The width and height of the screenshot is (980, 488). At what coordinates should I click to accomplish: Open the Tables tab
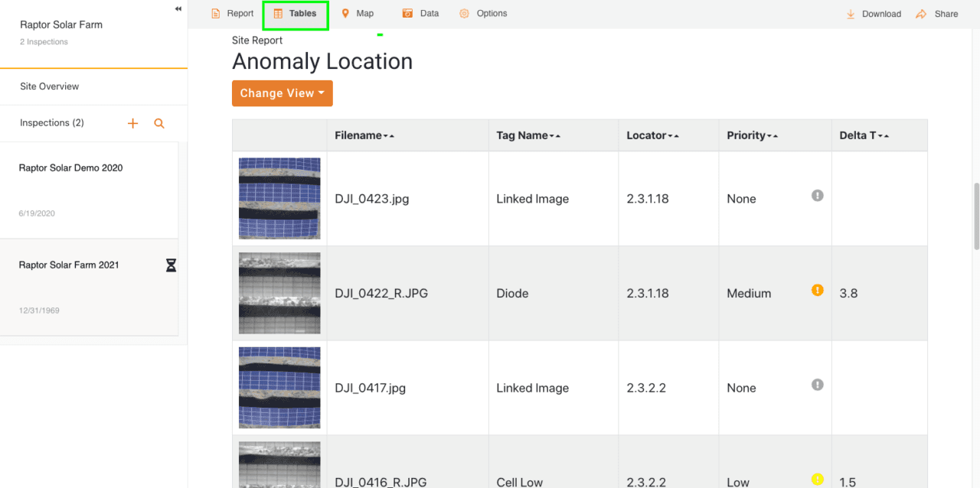[296, 14]
